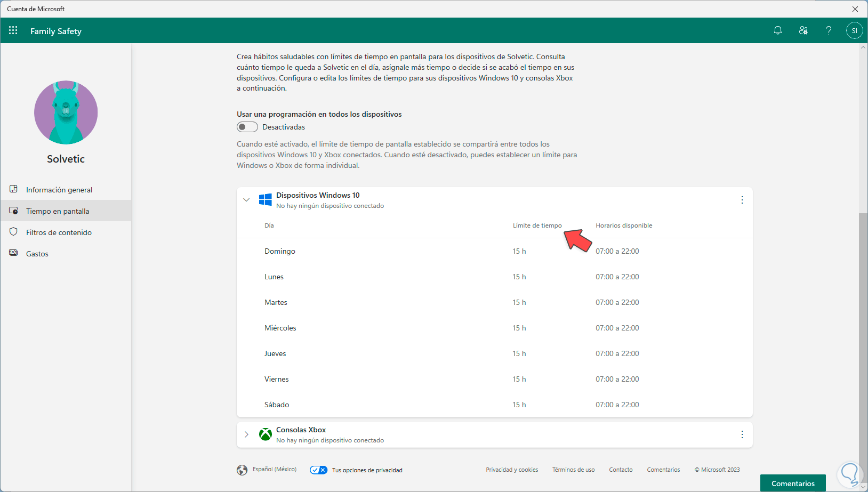The image size is (868, 492).
Task: Click the Desactivadas toggle label
Action: click(284, 127)
